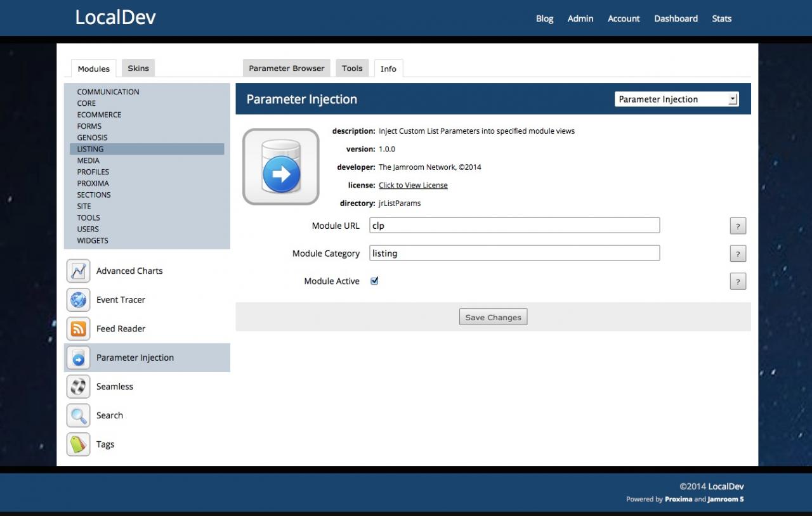Image resolution: width=812 pixels, height=516 pixels.
Task: Open the Click to View License link
Action: pyautogui.click(x=413, y=185)
